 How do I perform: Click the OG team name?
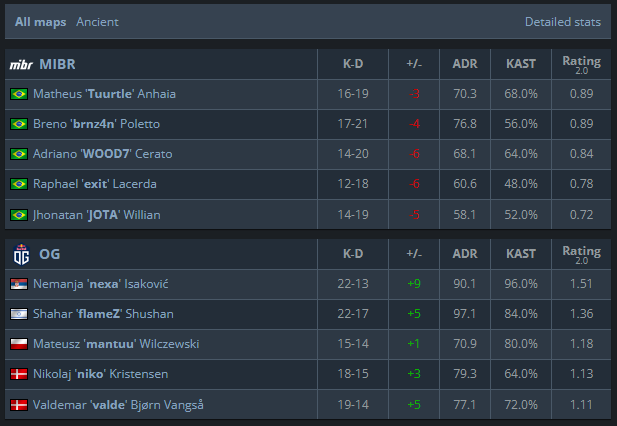[49, 254]
